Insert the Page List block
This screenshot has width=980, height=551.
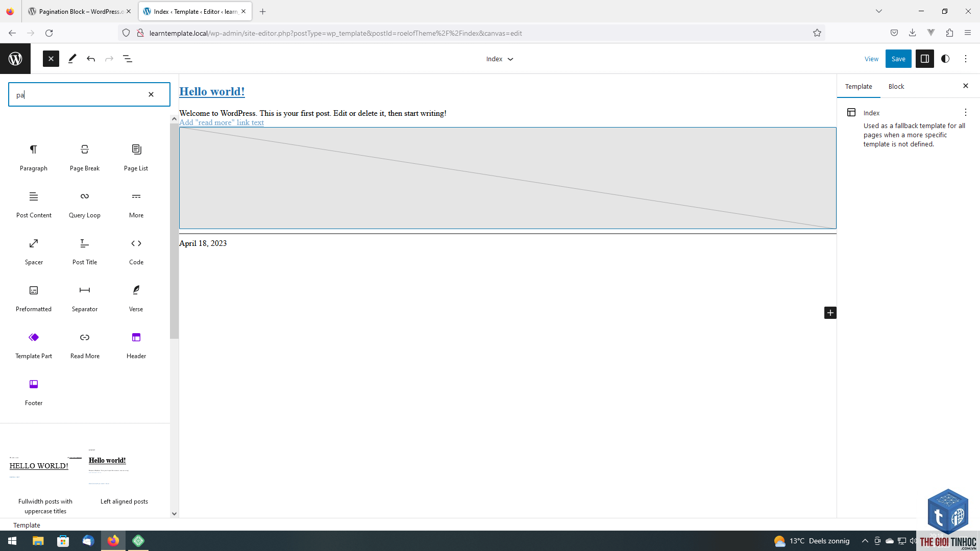pos(136,157)
